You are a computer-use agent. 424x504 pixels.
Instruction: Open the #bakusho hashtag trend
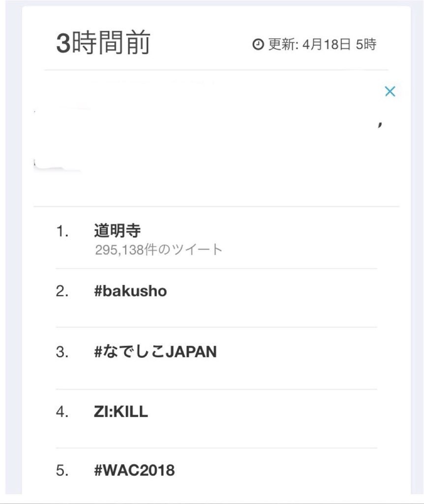point(130,291)
